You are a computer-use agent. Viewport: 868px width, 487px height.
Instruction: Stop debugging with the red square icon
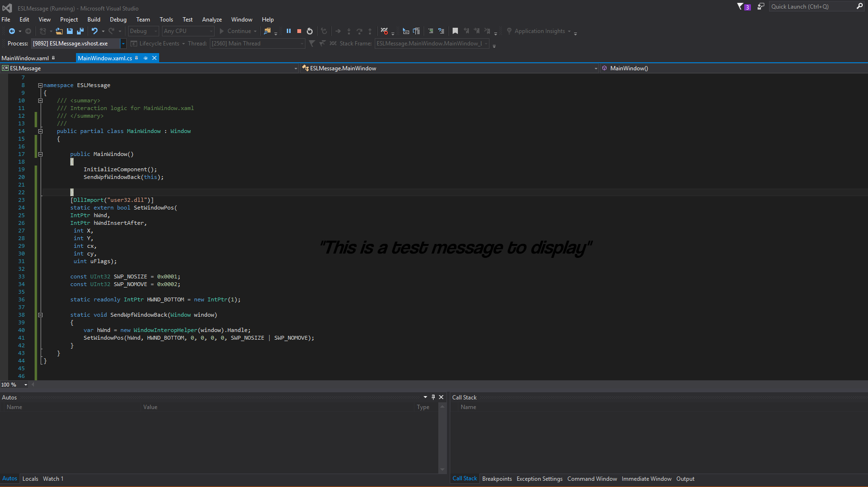pyautogui.click(x=299, y=31)
